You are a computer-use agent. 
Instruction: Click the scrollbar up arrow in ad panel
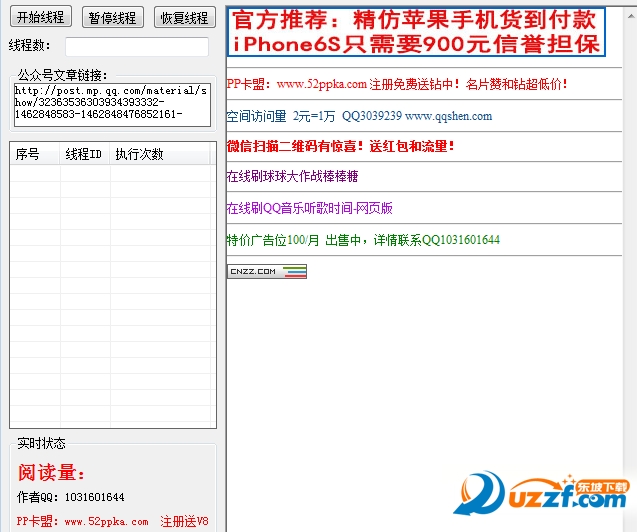[x=631, y=16]
